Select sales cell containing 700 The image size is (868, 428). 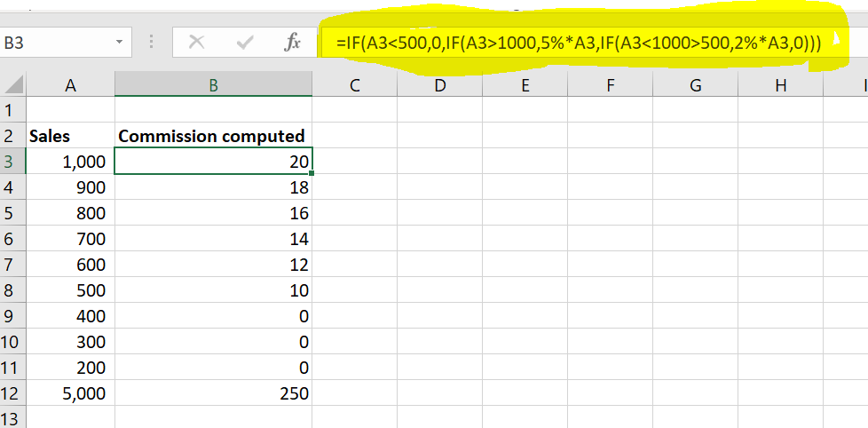[x=70, y=239]
